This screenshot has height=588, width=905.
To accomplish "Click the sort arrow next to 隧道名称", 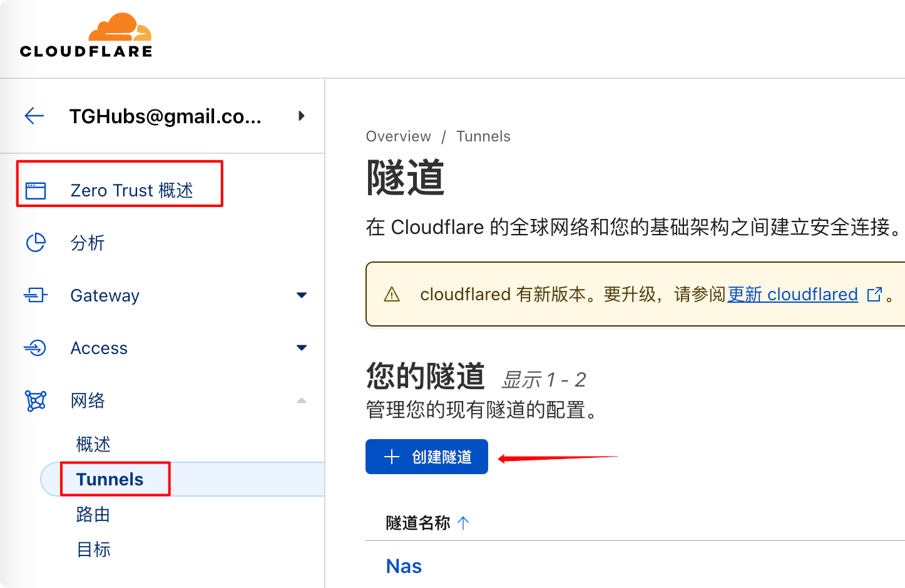I will coord(463,523).
